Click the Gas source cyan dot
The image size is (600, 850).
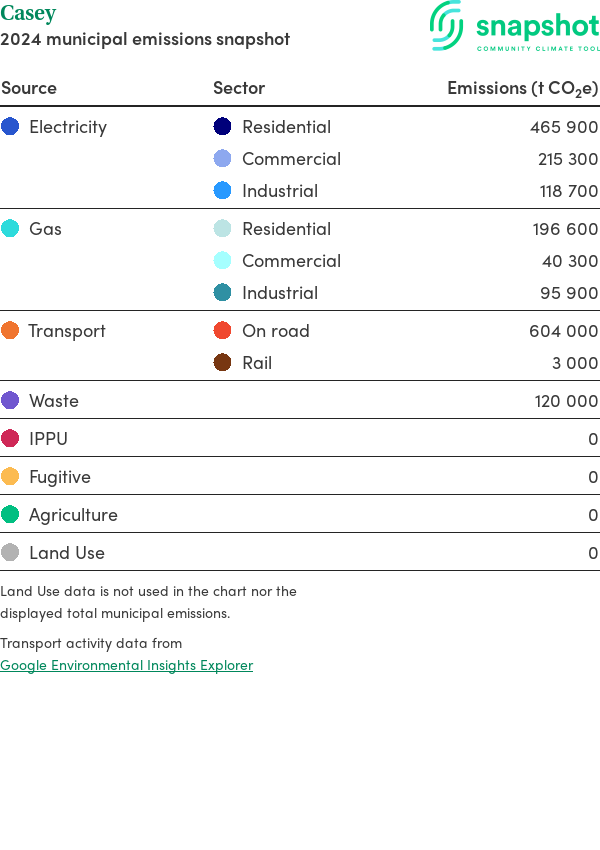point(10,229)
